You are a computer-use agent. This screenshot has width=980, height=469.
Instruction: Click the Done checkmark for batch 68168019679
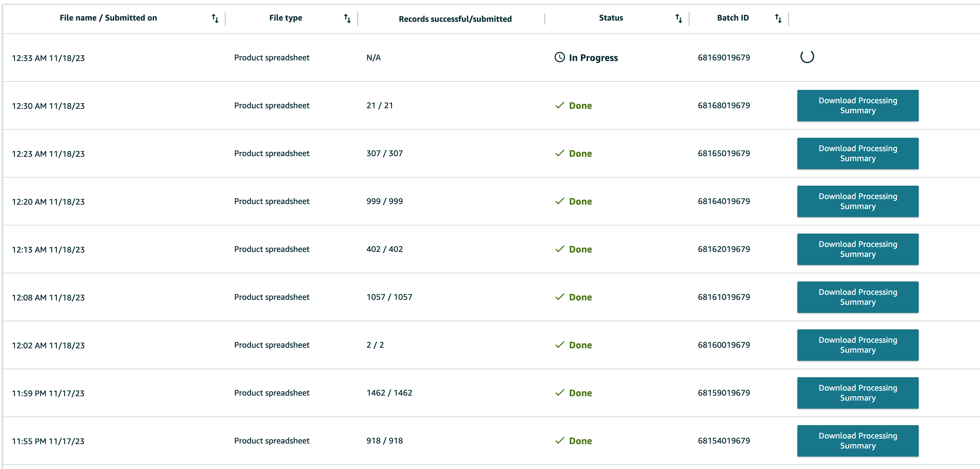[560, 105]
